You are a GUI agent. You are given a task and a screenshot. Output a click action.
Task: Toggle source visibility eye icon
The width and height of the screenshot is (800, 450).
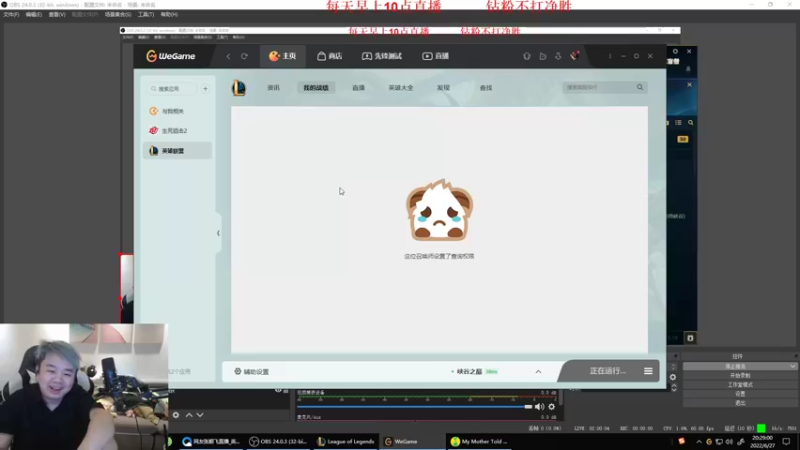(278, 390)
